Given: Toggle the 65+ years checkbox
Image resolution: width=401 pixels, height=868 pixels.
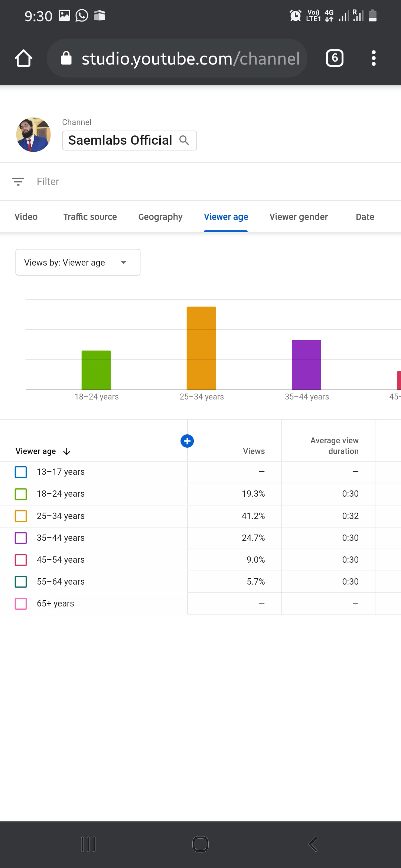Looking at the screenshot, I should click(21, 604).
